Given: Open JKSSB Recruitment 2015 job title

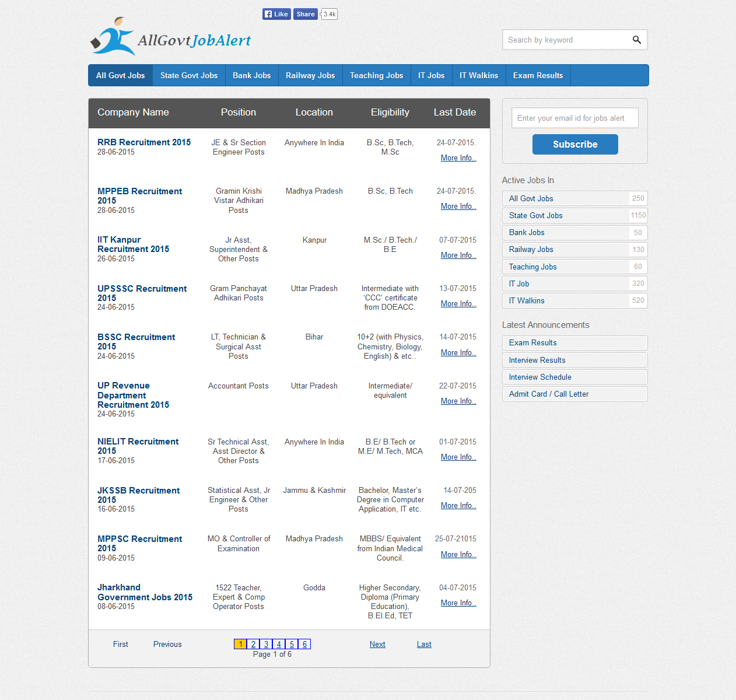Looking at the screenshot, I should (x=139, y=495).
